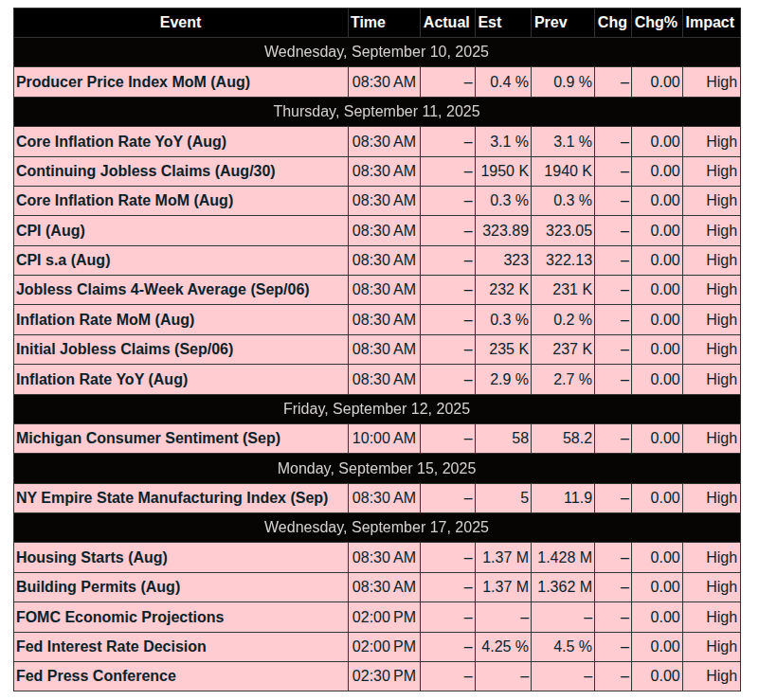Click the Chg% column header
Viewport: 759px width, 700px height.
[x=657, y=22]
